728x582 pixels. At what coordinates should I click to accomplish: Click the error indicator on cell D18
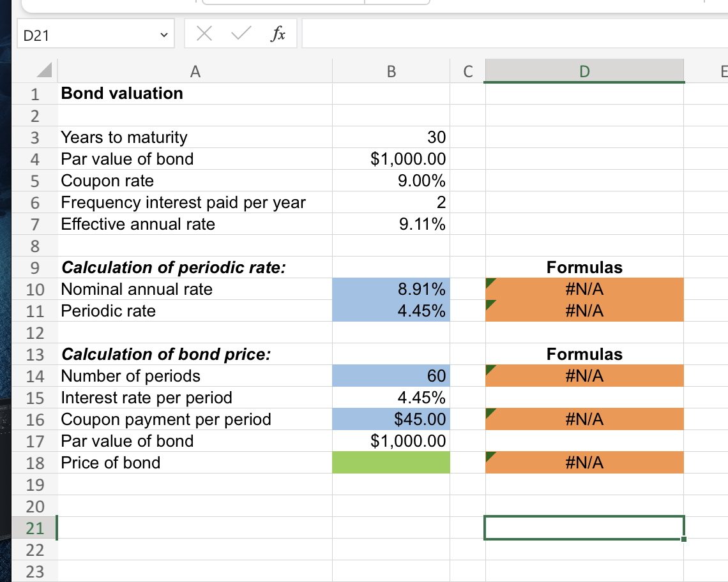489,456
